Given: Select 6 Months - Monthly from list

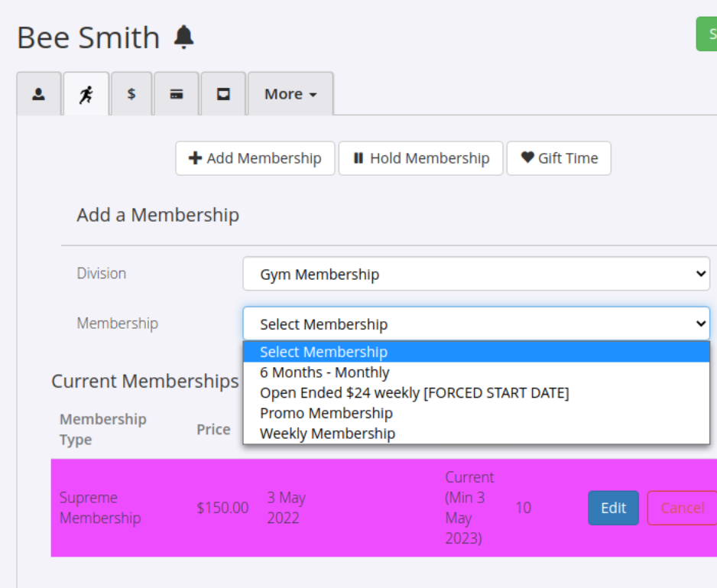Looking at the screenshot, I should coord(325,372).
